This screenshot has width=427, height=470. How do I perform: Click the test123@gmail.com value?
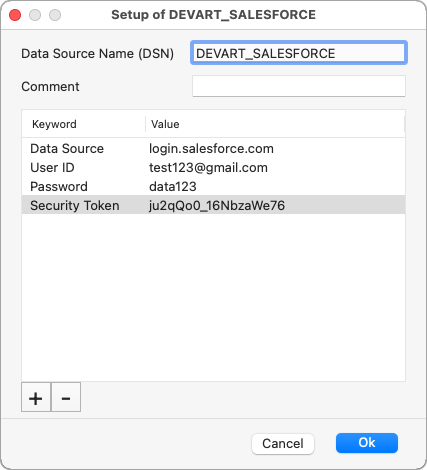tap(208, 168)
